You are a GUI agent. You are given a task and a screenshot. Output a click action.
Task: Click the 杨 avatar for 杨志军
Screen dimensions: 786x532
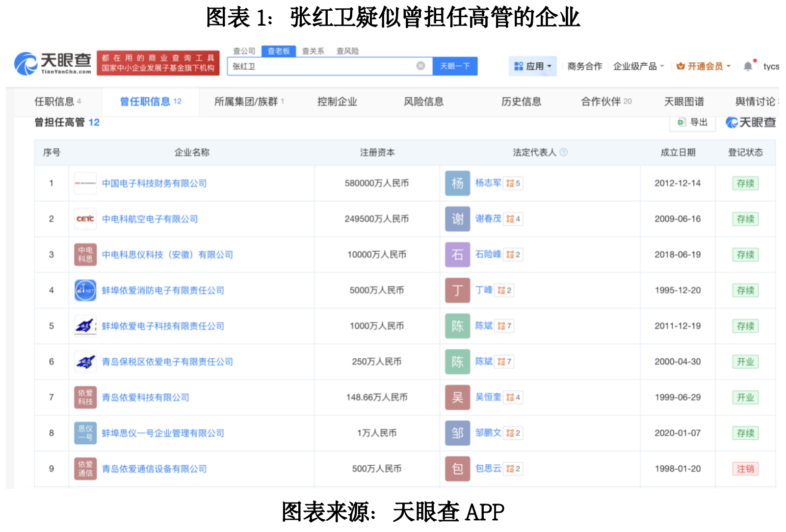click(457, 184)
